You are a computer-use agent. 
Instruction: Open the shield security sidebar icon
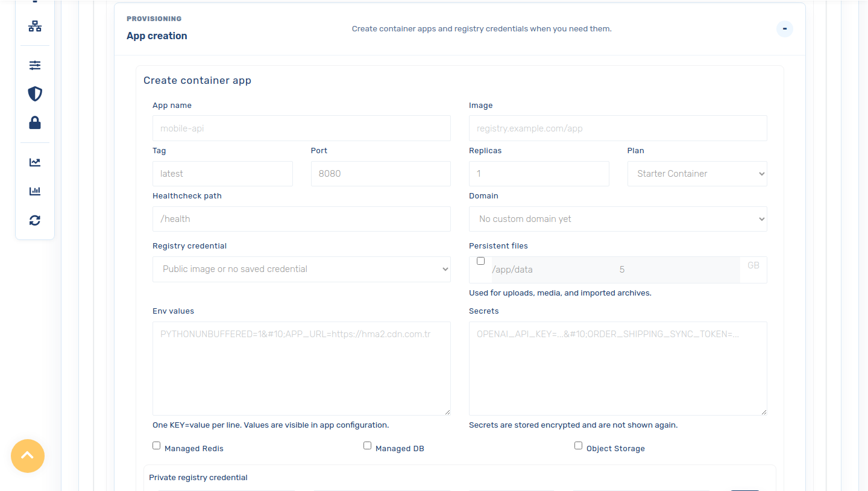35,94
